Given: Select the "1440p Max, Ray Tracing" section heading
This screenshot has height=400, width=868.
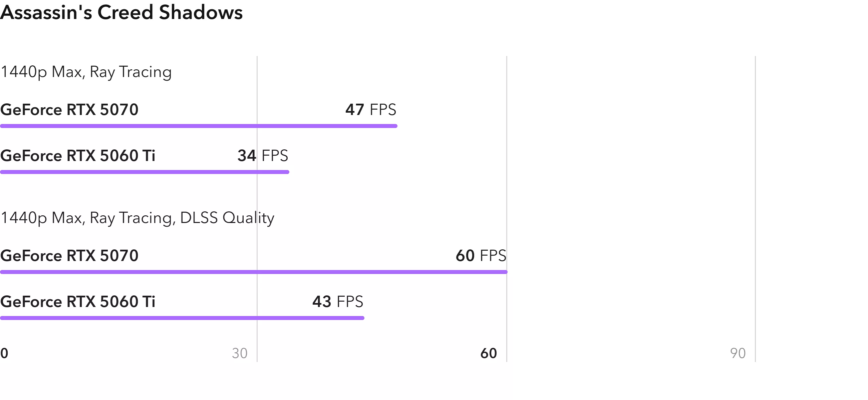Looking at the screenshot, I should 86,72.
